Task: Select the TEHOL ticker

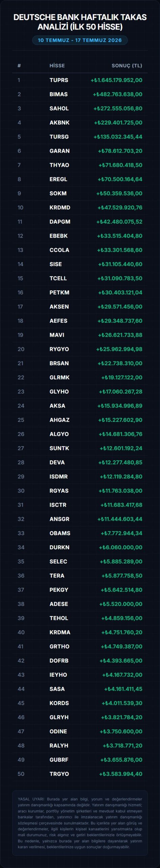Action: (59, 618)
